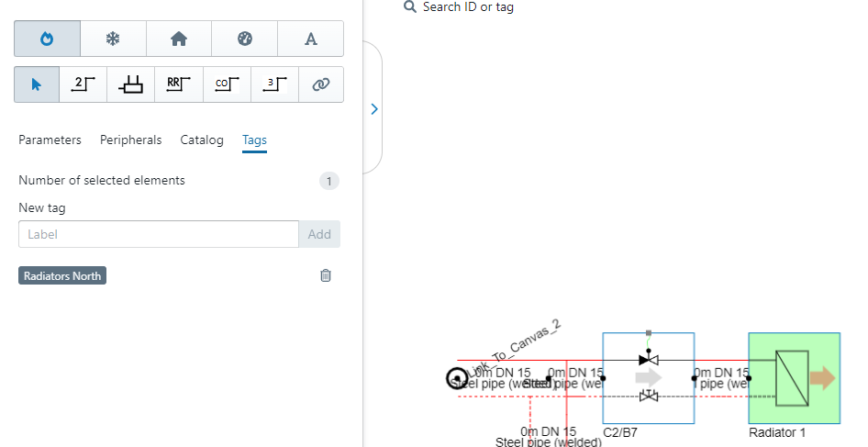Click the New tag Label field
868x447 pixels.
(x=158, y=234)
